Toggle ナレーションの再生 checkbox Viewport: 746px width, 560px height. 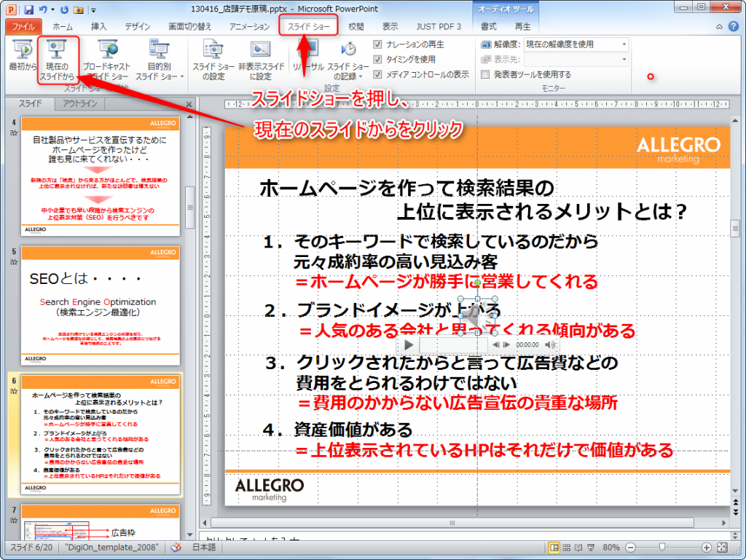tap(378, 44)
